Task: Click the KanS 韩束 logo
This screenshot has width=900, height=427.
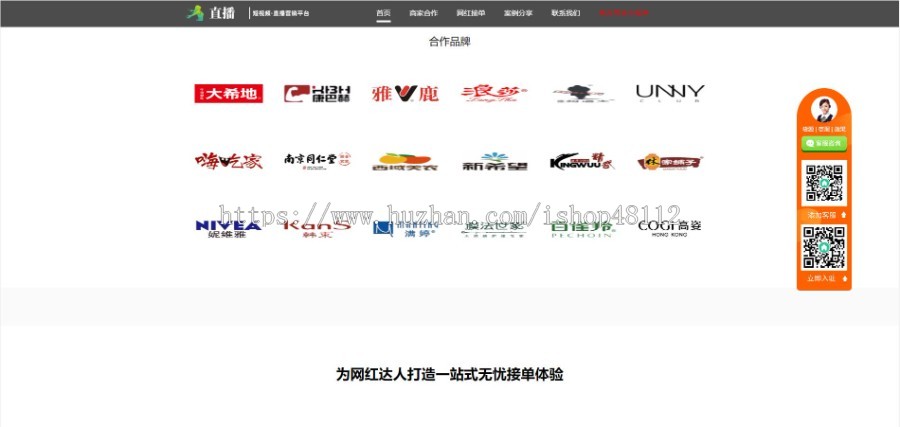Action: 317,228
